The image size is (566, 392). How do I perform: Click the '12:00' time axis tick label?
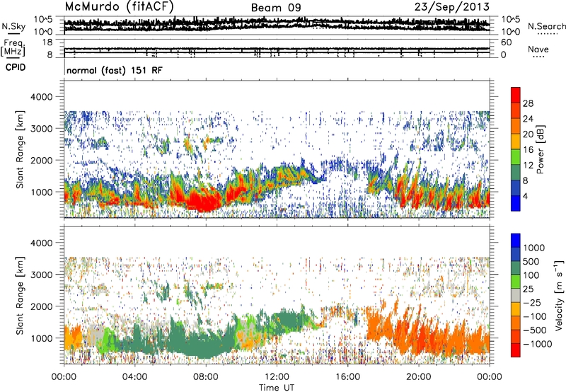pyautogui.click(x=277, y=377)
